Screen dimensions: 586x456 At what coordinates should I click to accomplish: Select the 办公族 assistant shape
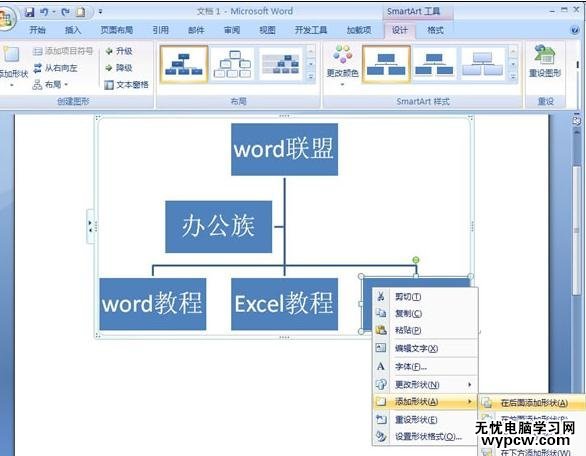tap(219, 227)
